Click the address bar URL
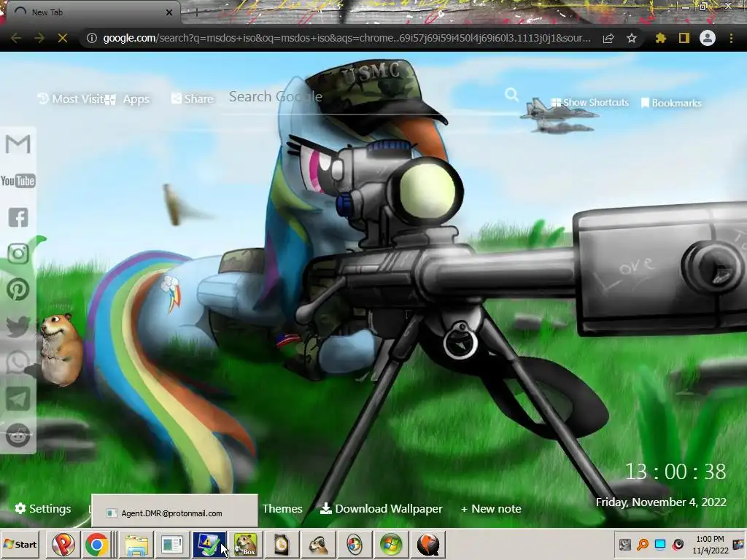This screenshot has height=560, width=747. (347, 38)
